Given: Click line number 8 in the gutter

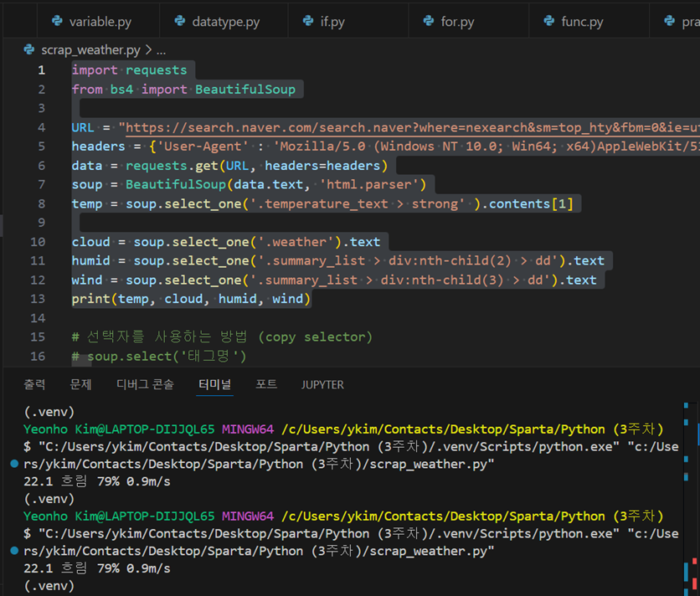Looking at the screenshot, I should point(42,203).
